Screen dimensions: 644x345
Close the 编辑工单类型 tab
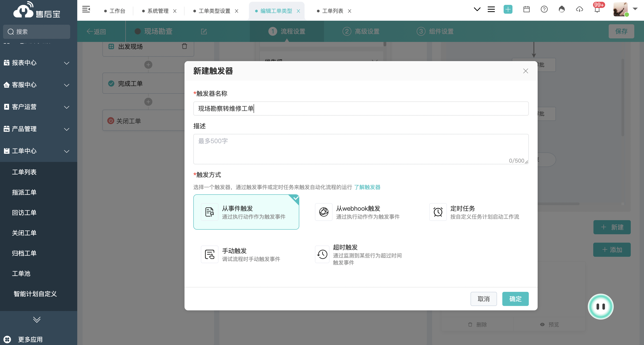pos(298,11)
